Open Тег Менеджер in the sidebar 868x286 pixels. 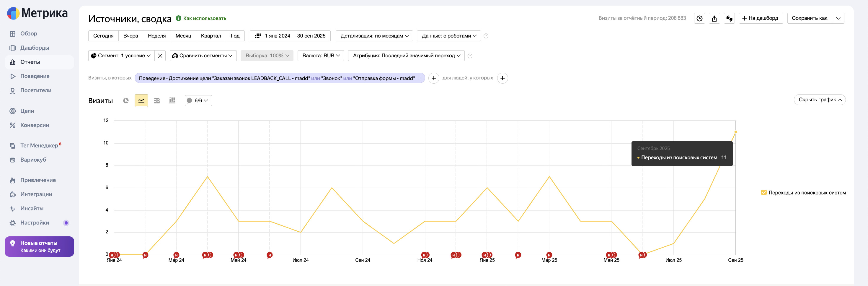tap(39, 146)
